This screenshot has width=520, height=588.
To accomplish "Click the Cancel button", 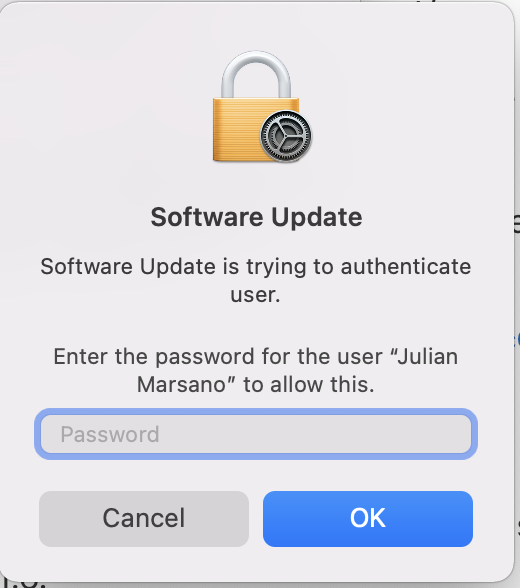I will tap(144, 519).
